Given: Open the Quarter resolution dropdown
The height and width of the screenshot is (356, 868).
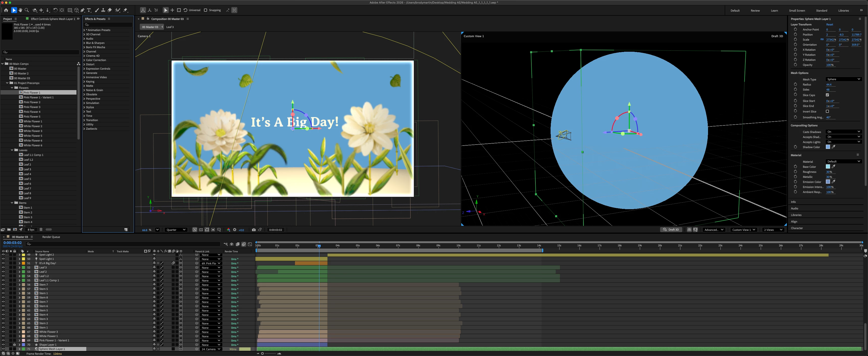Looking at the screenshot, I should (x=176, y=230).
